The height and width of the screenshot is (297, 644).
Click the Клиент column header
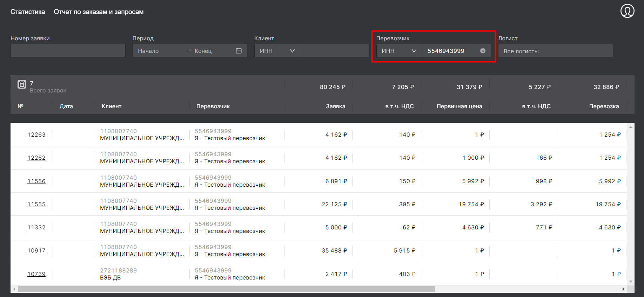pyautogui.click(x=112, y=106)
